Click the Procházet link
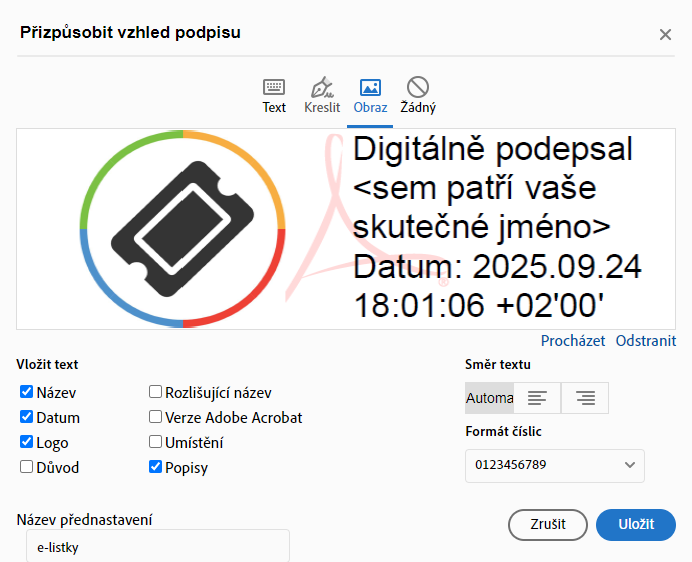 [x=573, y=341]
